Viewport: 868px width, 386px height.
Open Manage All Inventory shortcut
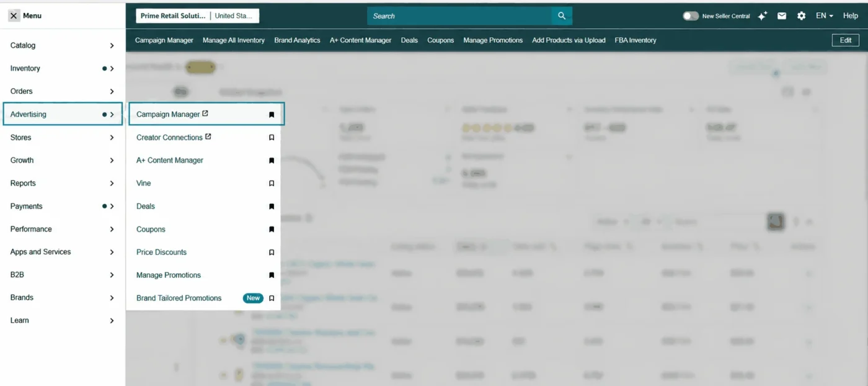[x=234, y=40]
